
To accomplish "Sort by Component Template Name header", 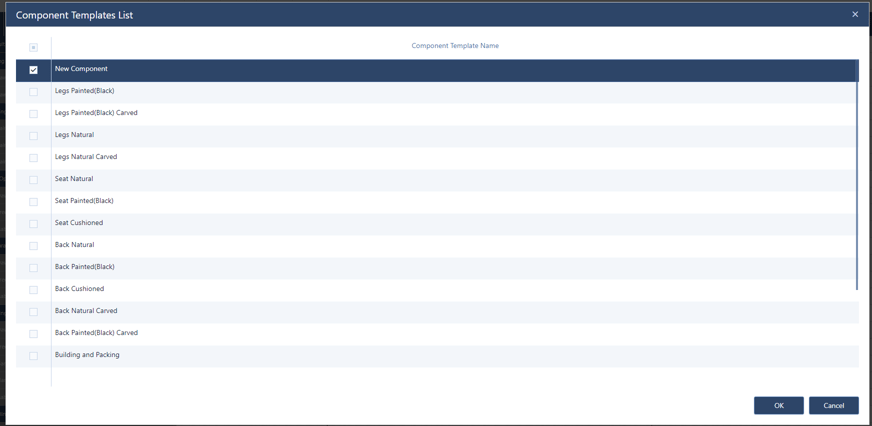I will 455,46.
